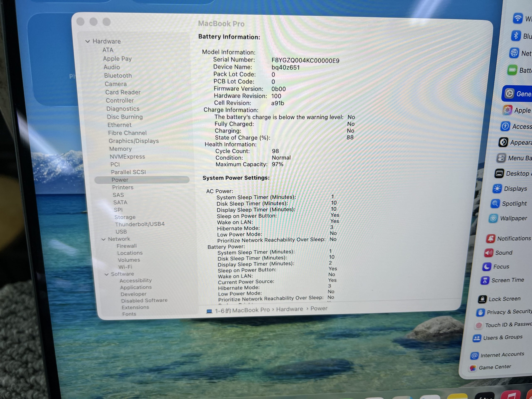This screenshot has width=532, height=399.
Task: Open Accessibility icon in System Settings sidebar
Action: point(505,126)
